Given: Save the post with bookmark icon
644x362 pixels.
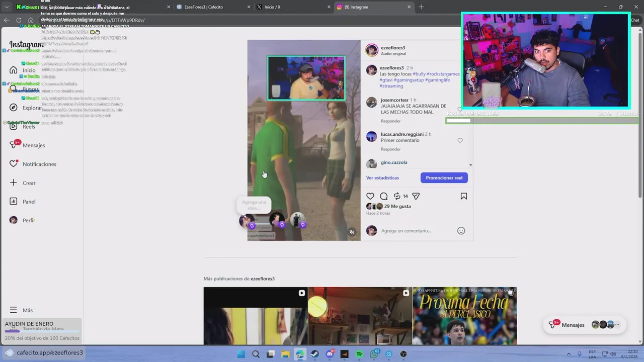Looking at the screenshot, I should click(464, 196).
